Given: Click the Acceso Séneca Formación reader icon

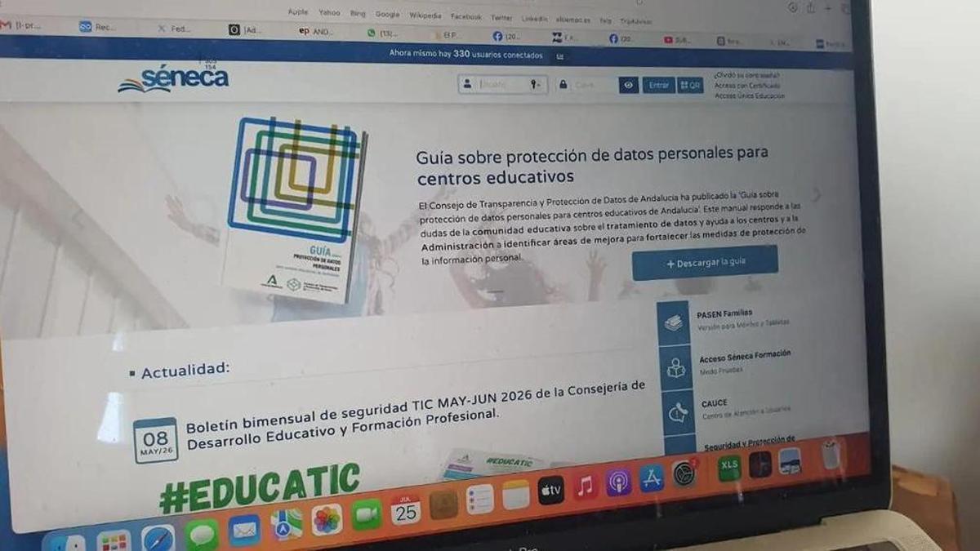Looking at the screenshot, I should (x=676, y=369).
